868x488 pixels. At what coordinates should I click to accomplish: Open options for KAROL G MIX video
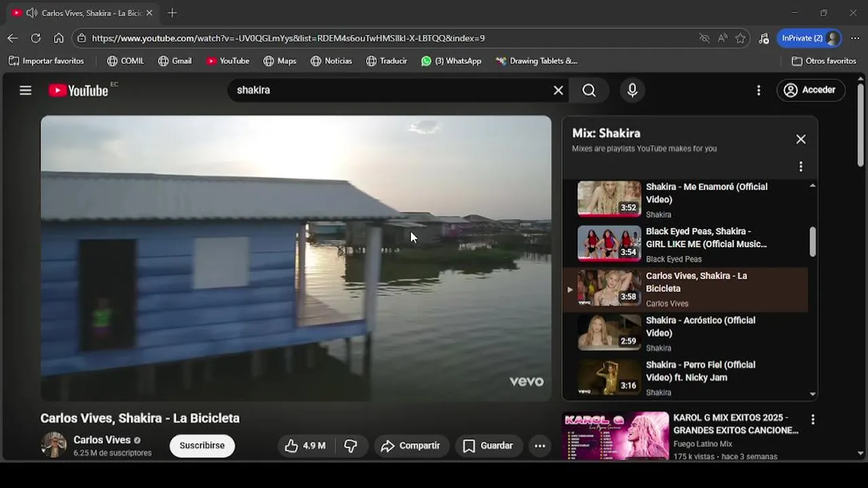pos(812,420)
